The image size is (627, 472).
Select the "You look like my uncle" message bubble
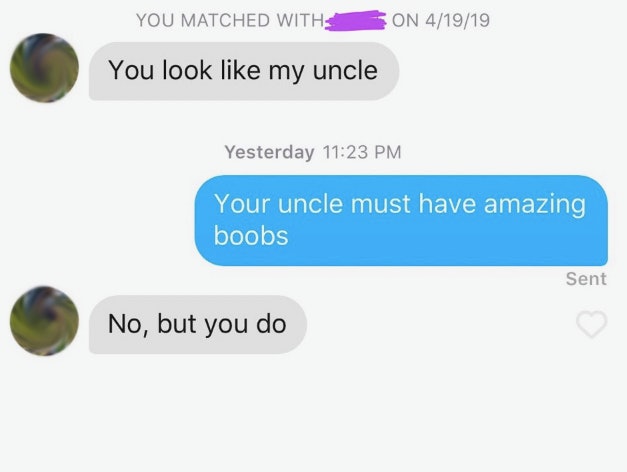[x=244, y=71]
